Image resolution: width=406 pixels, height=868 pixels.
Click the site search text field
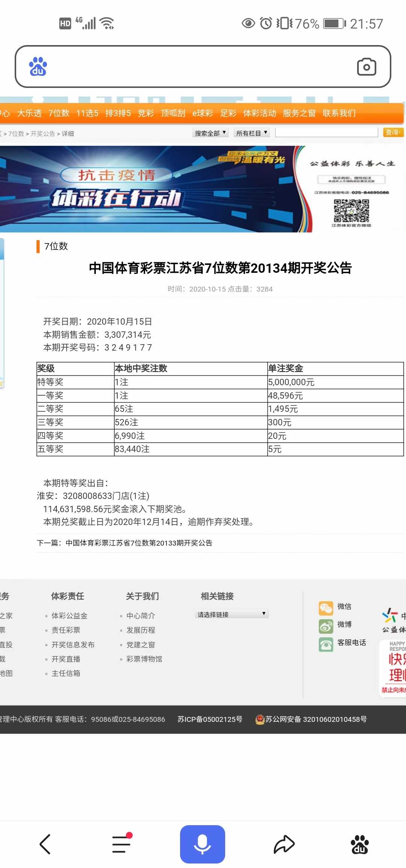pos(327,132)
